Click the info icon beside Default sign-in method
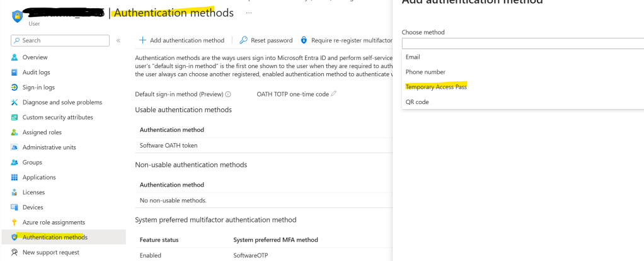The image size is (644, 261). point(228,94)
